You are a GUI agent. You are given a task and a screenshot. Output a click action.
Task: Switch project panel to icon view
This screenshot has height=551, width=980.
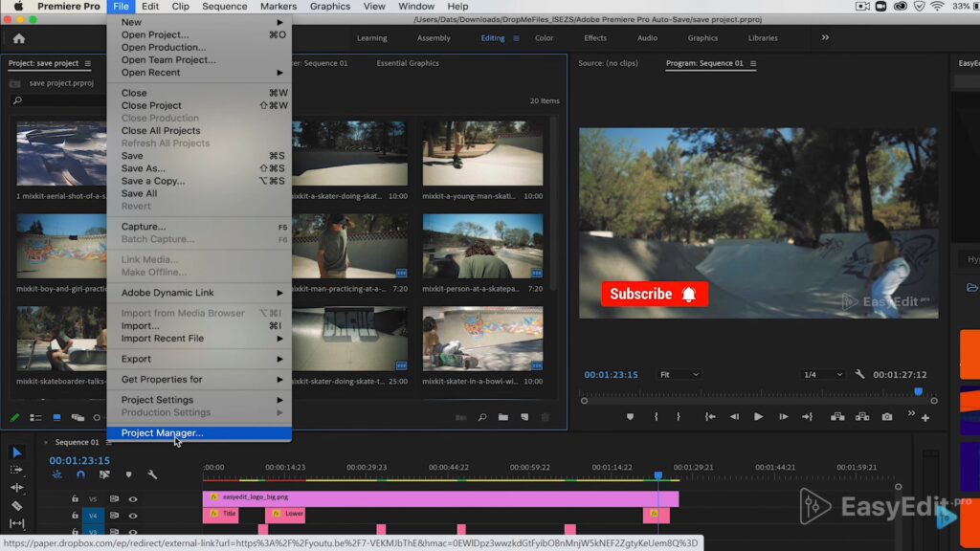(x=56, y=417)
